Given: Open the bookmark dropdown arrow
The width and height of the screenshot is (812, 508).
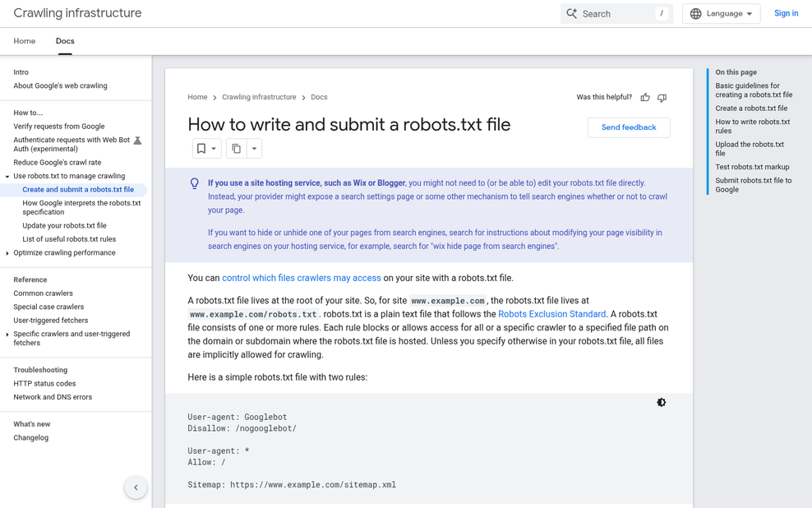Looking at the screenshot, I should [x=214, y=149].
